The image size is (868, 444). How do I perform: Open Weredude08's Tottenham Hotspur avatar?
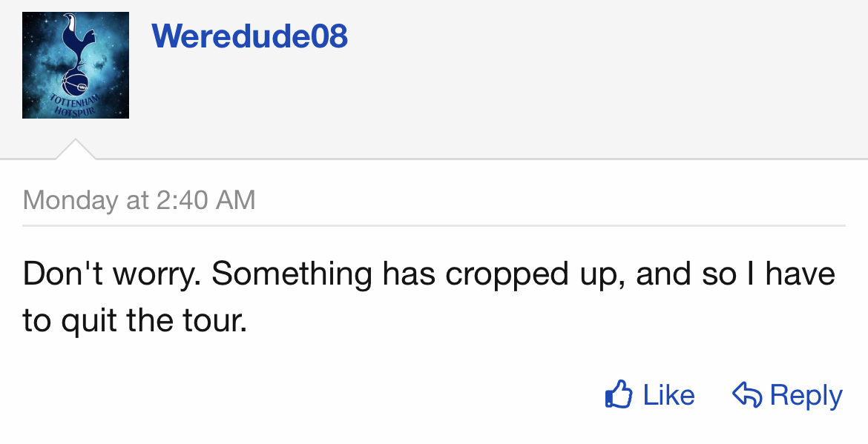pos(75,65)
